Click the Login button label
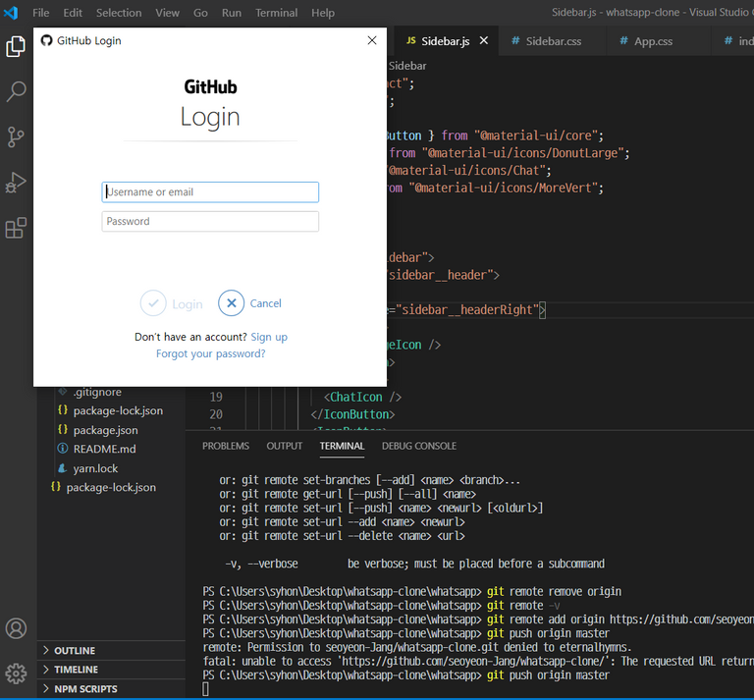The height and width of the screenshot is (700, 754). pos(188,304)
